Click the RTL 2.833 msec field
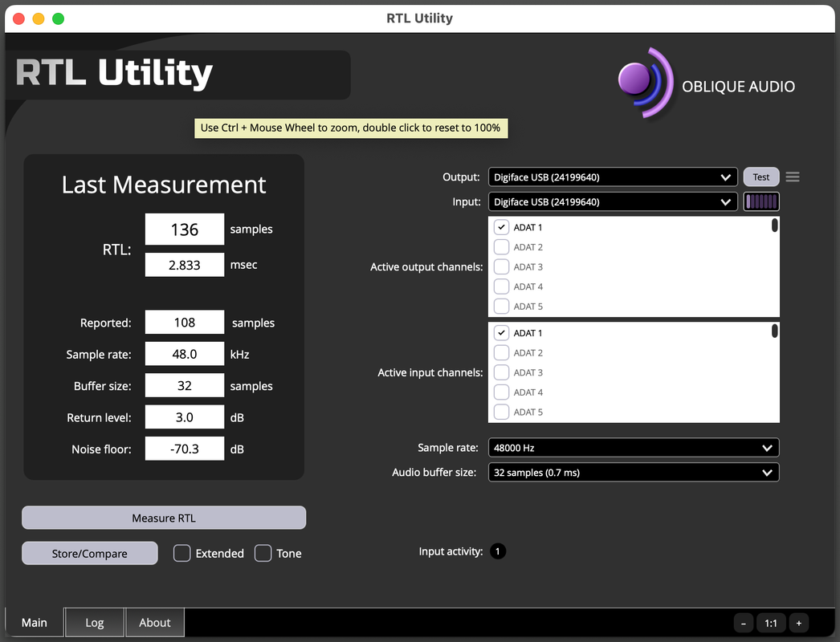840x642 pixels. (185, 265)
